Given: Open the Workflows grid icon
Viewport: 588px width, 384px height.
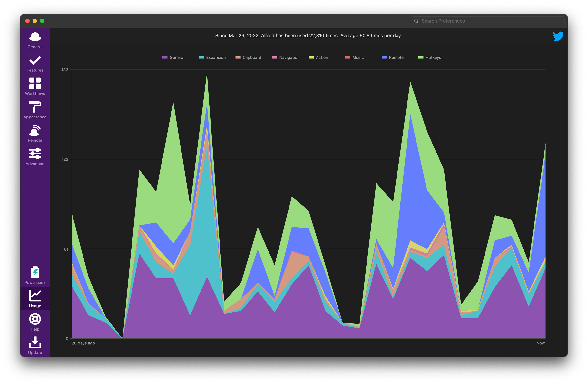Looking at the screenshot, I should click(x=35, y=83).
